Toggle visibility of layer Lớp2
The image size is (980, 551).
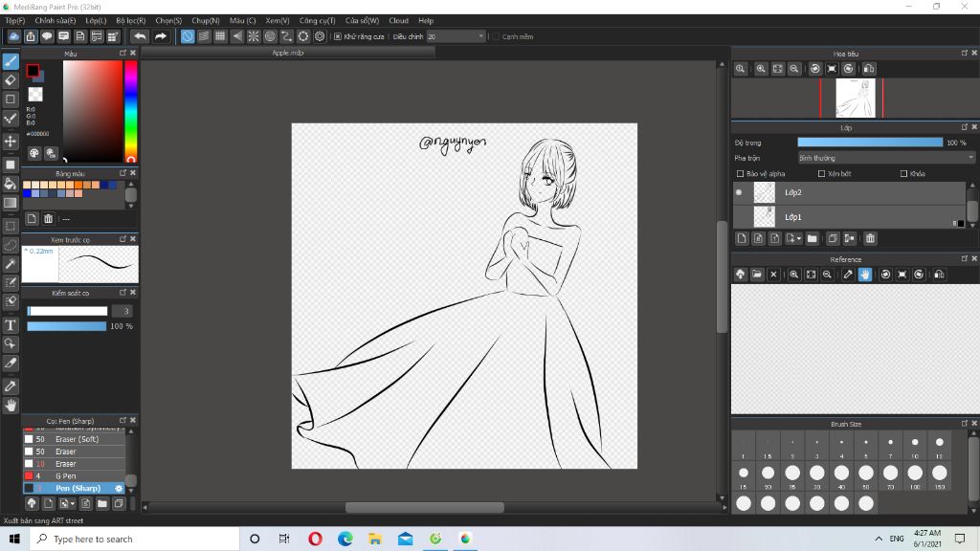click(x=740, y=192)
